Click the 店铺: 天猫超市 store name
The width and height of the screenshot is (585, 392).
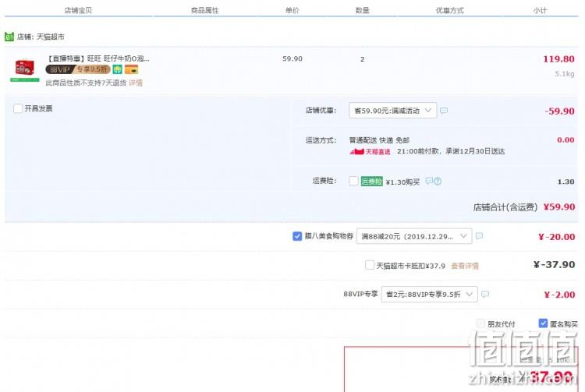coord(41,37)
